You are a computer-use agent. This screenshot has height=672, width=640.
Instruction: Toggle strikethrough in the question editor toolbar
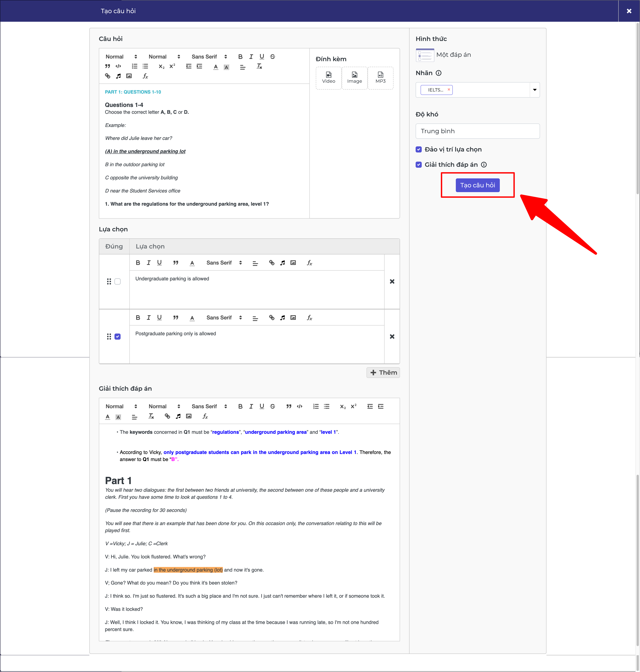point(273,57)
